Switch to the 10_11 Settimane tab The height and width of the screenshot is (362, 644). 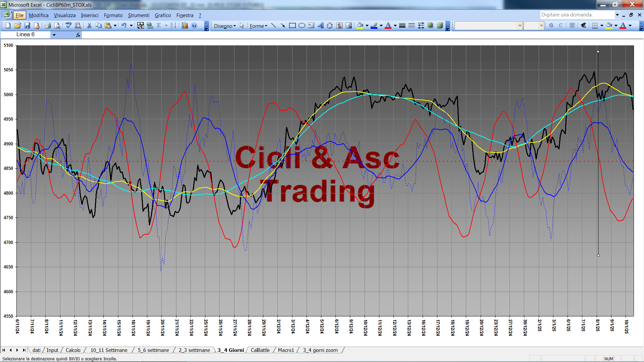[109, 350]
